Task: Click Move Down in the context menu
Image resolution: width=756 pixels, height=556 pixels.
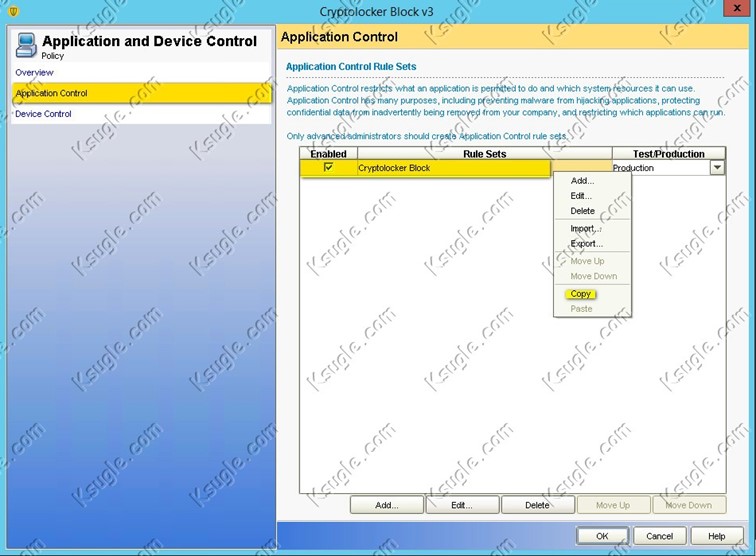Action: (x=594, y=276)
